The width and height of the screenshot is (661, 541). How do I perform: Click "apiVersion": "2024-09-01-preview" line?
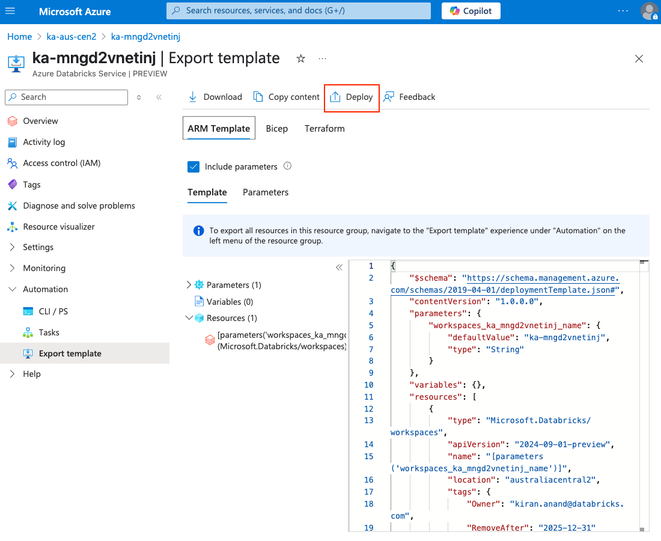pos(531,444)
